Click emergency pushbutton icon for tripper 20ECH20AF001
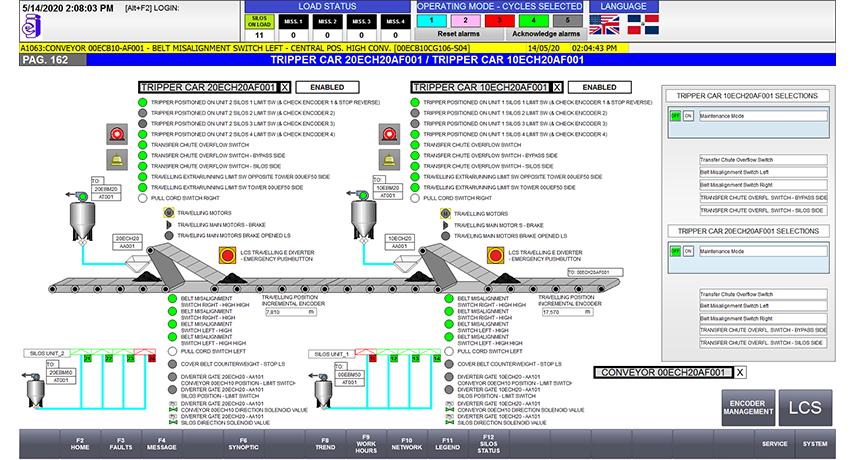 [227, 255]
